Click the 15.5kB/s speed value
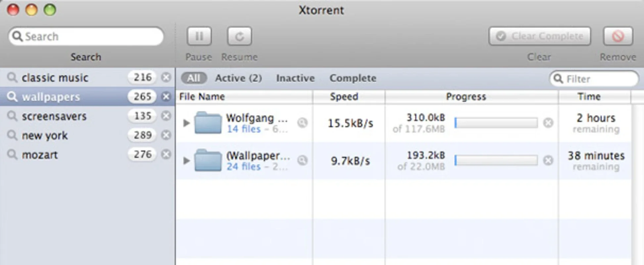Image resolution: width=644 pixels, height=265 pixels. tap(350, 123)
